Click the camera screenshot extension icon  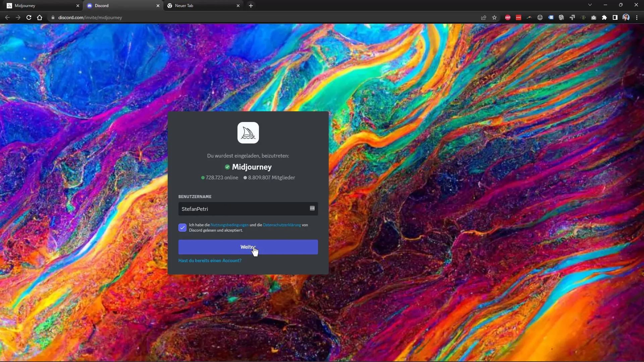point(594,17)
